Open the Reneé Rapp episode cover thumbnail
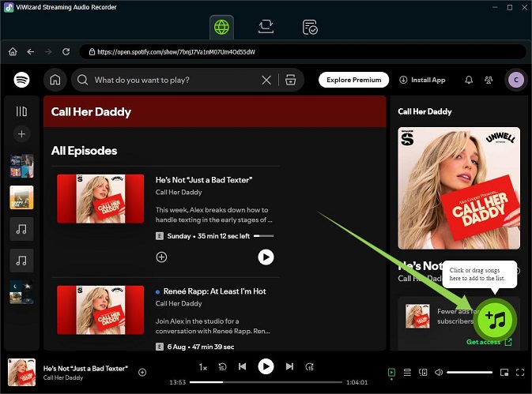The image size is (532, 394). tap(100, 310)
